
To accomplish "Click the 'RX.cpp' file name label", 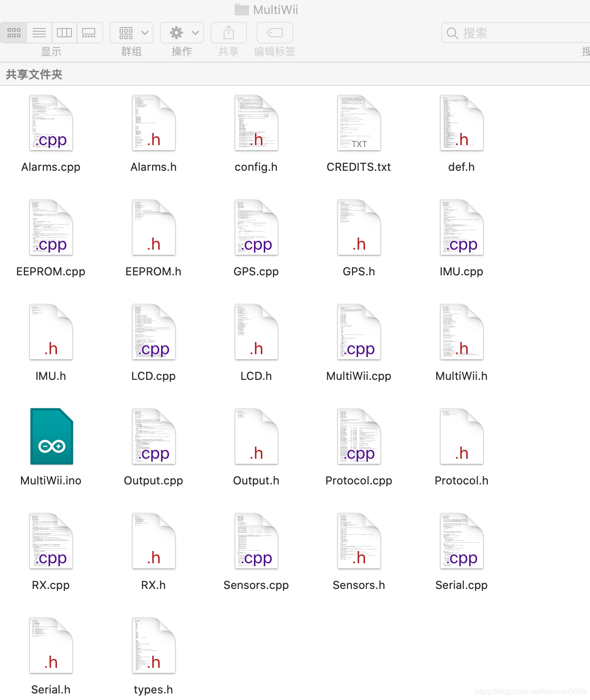I will [x=51, y=585].
